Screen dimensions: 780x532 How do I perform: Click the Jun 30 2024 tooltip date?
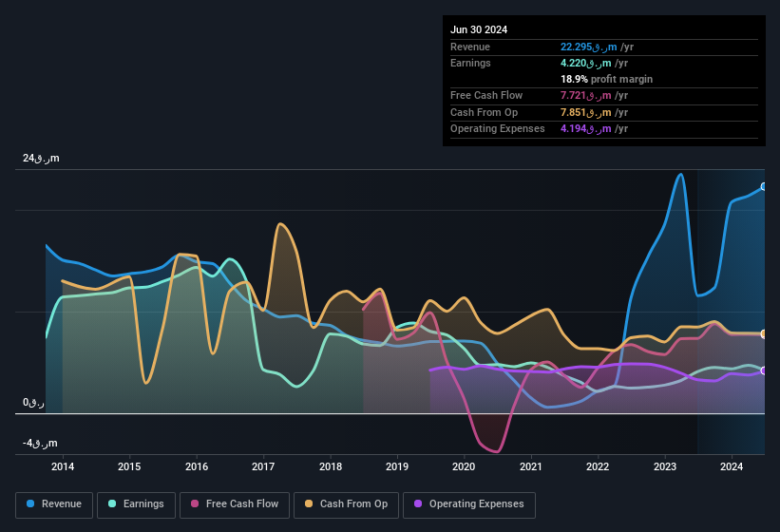pyautogui.click(x=479, y=29)
